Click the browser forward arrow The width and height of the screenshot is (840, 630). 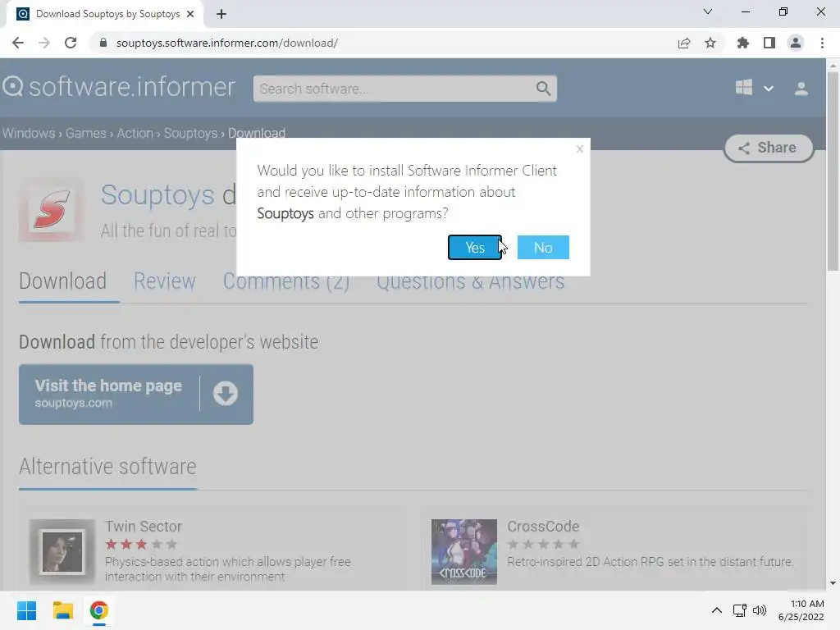pyautogui.click(x=44, y=43)
